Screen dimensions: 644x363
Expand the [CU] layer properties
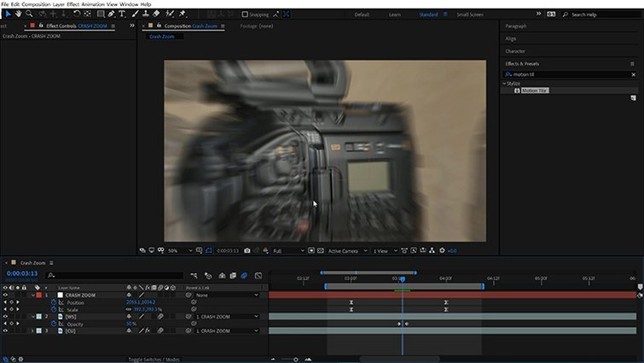33,331
